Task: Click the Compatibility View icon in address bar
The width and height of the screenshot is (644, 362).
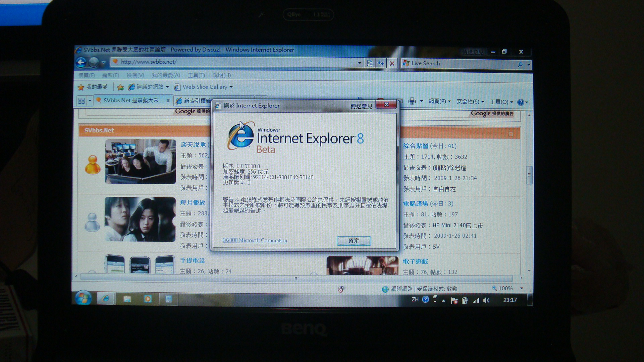Action: click(370, 63)
